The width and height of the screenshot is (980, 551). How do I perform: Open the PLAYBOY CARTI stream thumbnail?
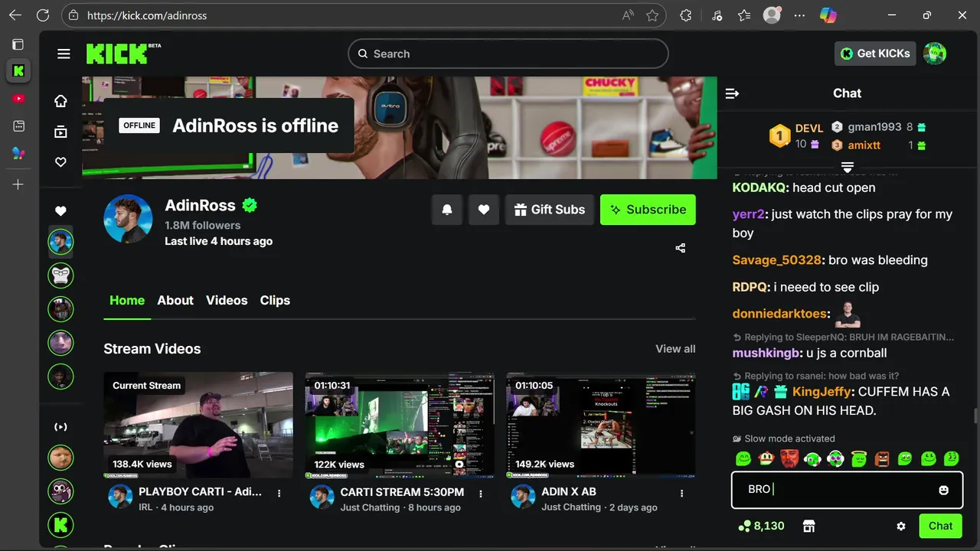(198, 425)
